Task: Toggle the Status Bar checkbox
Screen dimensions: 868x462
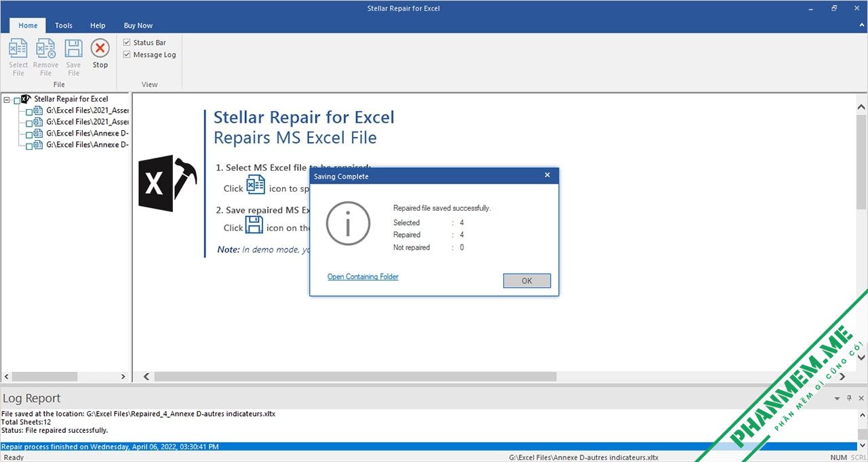Action: coord(127,43)
